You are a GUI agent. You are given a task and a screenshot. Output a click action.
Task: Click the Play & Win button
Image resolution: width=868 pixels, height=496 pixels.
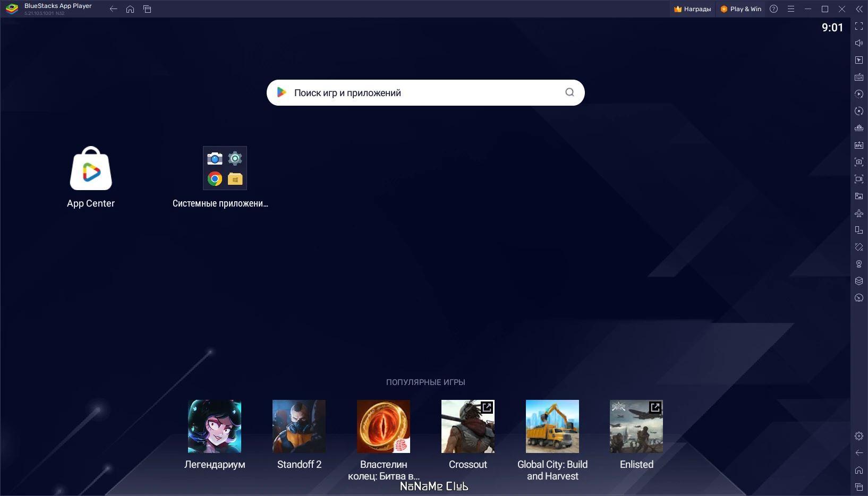coord(741,9)
